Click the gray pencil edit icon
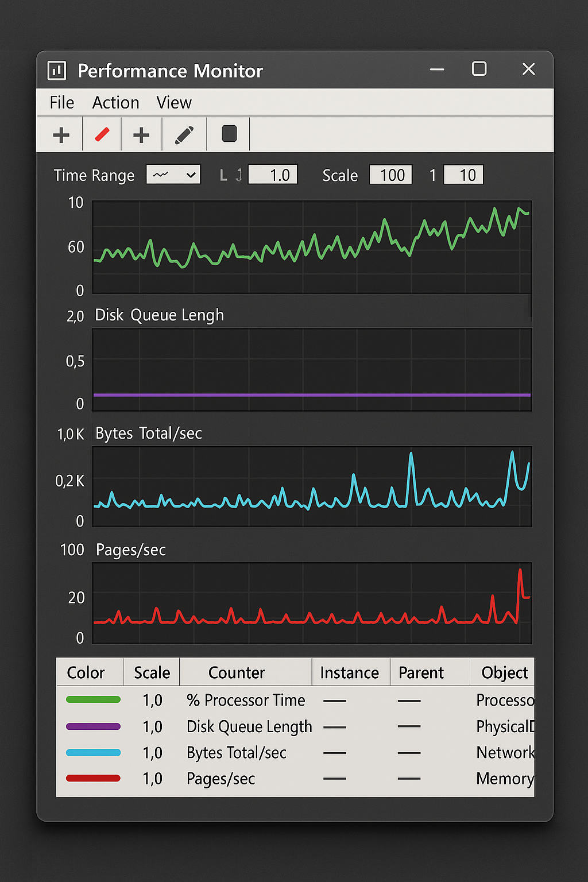This screenshot has width=588, height=882. point(184,135)
